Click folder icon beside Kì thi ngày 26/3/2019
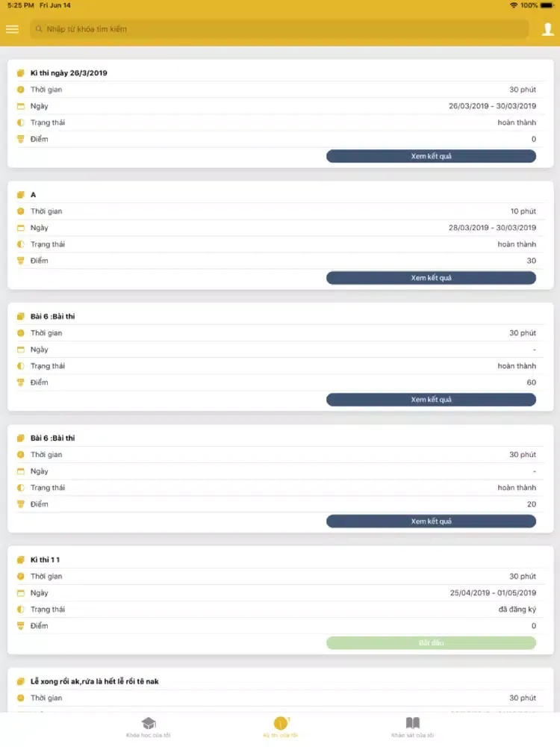The image size is (560, 747). click(x=21, y=73)
